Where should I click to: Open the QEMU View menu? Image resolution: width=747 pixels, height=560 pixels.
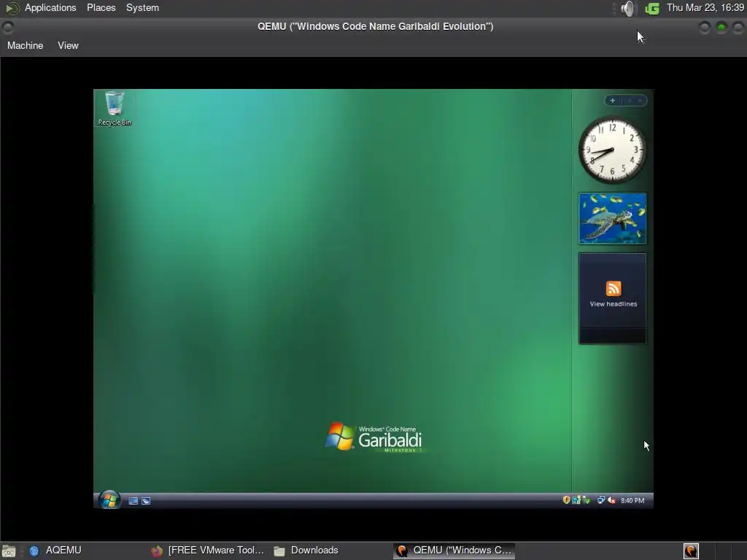tap(68, 46)
